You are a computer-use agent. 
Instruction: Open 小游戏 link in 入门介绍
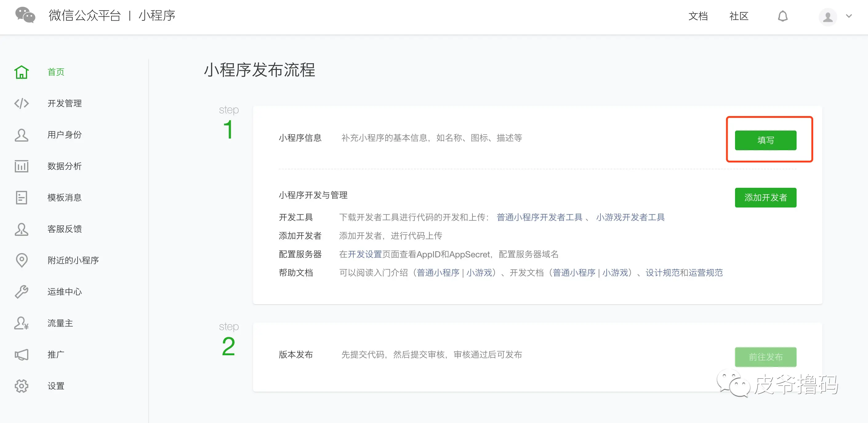[479, 273]
